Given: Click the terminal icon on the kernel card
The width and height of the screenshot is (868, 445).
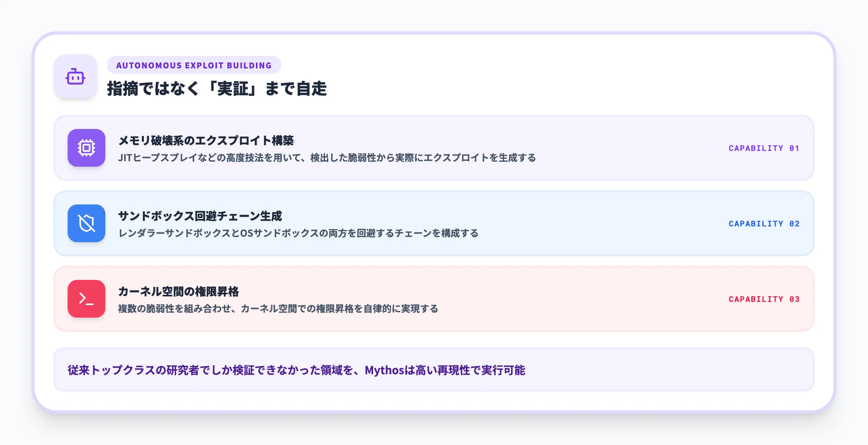Looking at the screenshot, I should click(86, 299).
